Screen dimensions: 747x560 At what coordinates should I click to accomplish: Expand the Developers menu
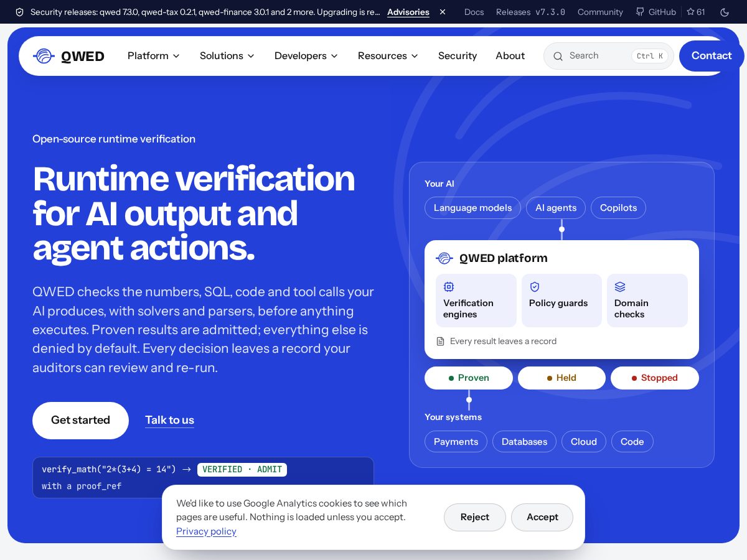point(306,56)
